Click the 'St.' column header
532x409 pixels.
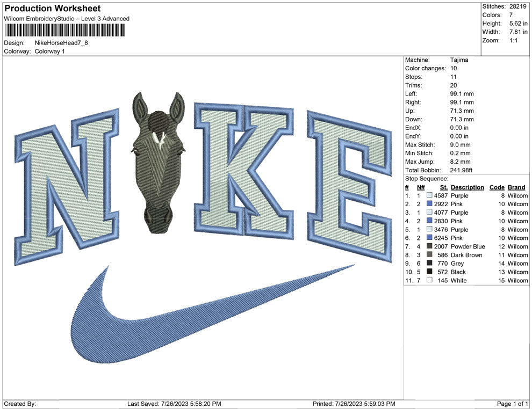click(x=444, y=187)
